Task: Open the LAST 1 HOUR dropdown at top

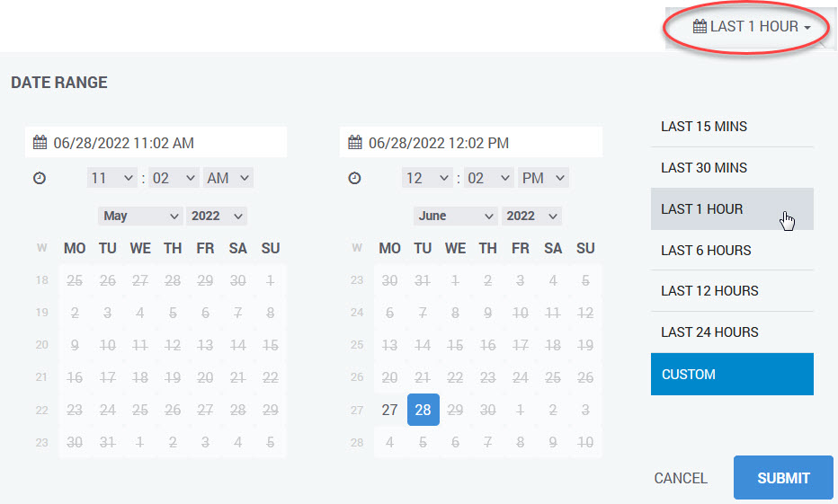Action: tap(752, 27)
